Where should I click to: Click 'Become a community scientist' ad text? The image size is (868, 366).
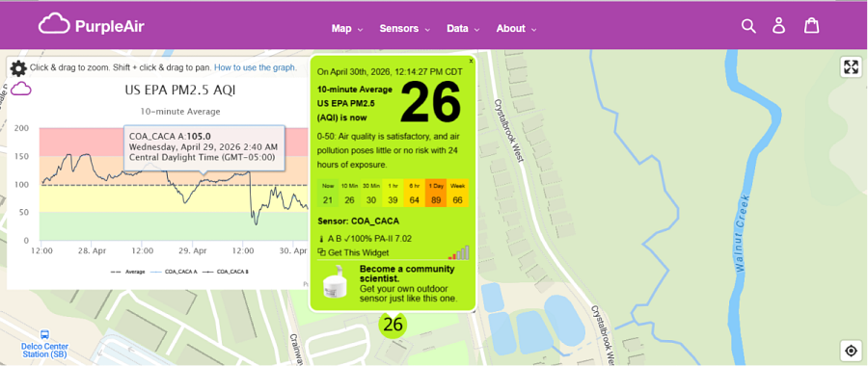pos(407,274)
